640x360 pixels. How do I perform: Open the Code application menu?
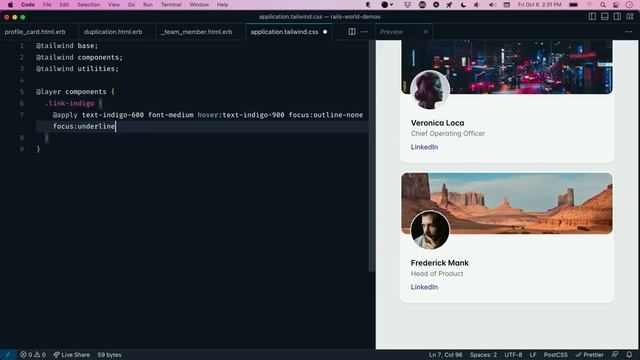[x=28, y=4]
